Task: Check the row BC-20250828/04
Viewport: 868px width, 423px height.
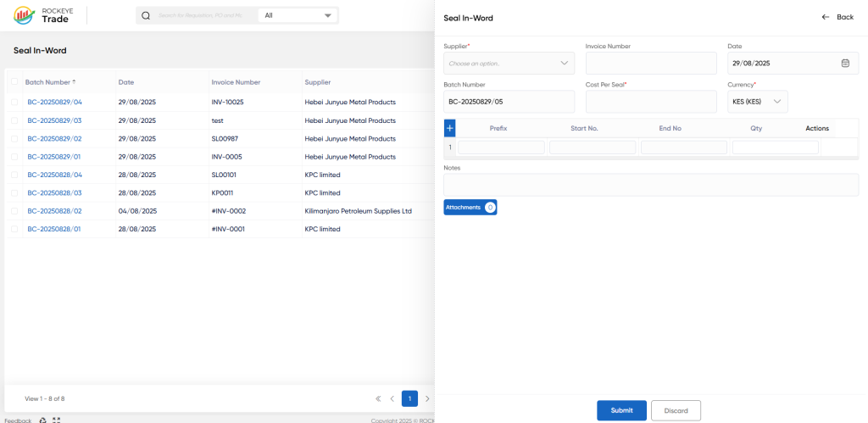Action: point(14,175)
